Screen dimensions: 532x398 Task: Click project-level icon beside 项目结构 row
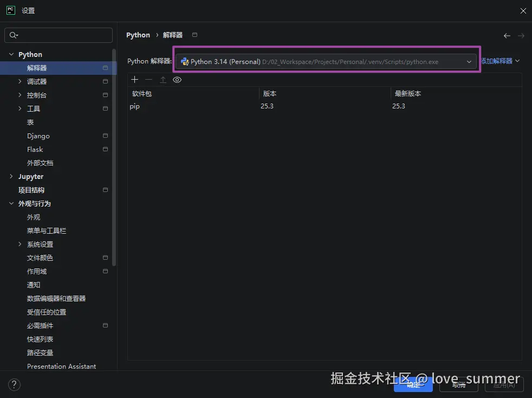pyautogui.click(x=105, y=190)
